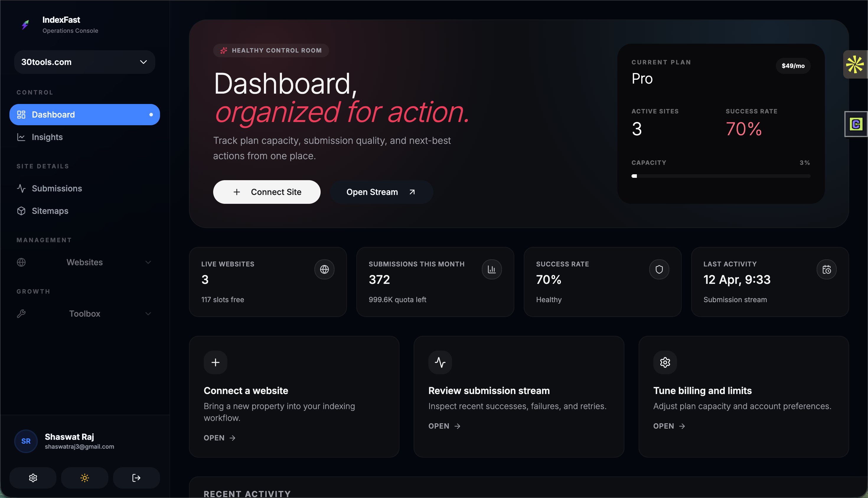The height and width of the screenshot is (498, 868).
Task: Toggle light theme with the sun icon
Action: (x=84, y=478)
